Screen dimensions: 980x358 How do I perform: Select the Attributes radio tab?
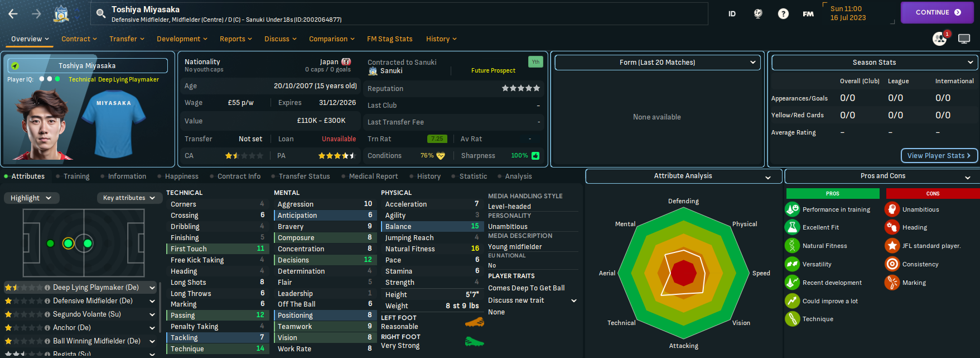[25, 176]
